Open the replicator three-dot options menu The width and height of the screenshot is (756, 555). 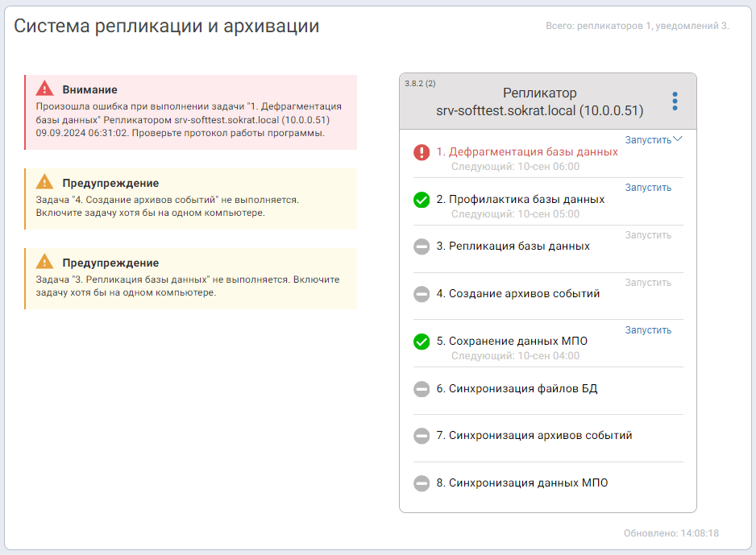click(675, 101)
